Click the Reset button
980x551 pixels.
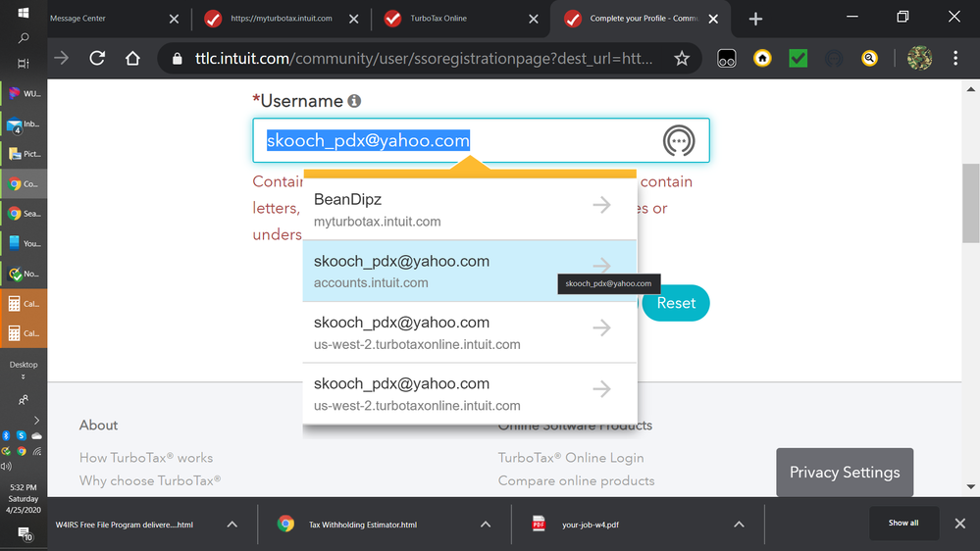point(676,303)
